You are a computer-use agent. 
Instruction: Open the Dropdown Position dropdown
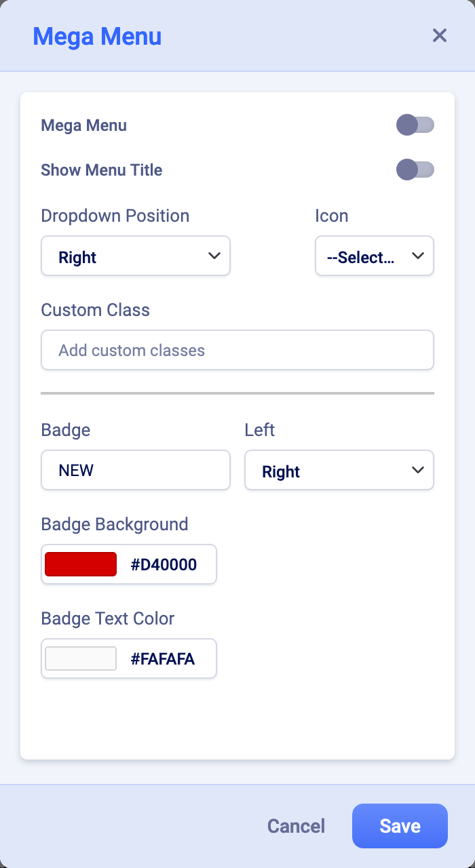135,256
